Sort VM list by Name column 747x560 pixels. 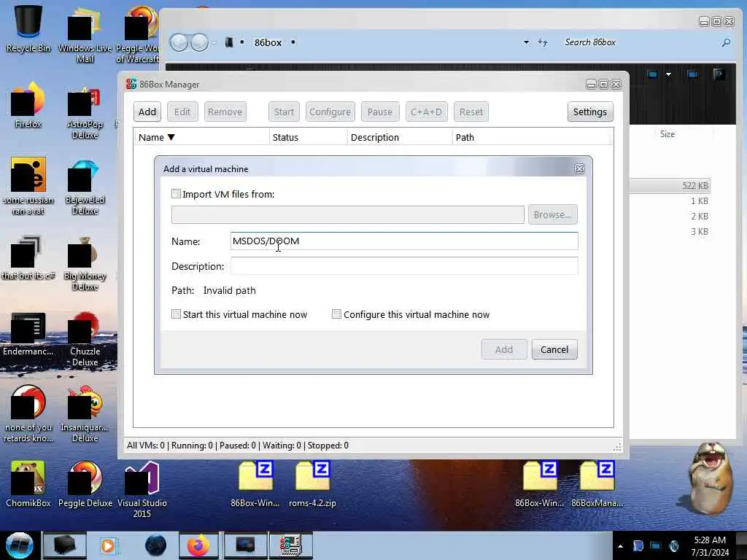coord(201,138)
